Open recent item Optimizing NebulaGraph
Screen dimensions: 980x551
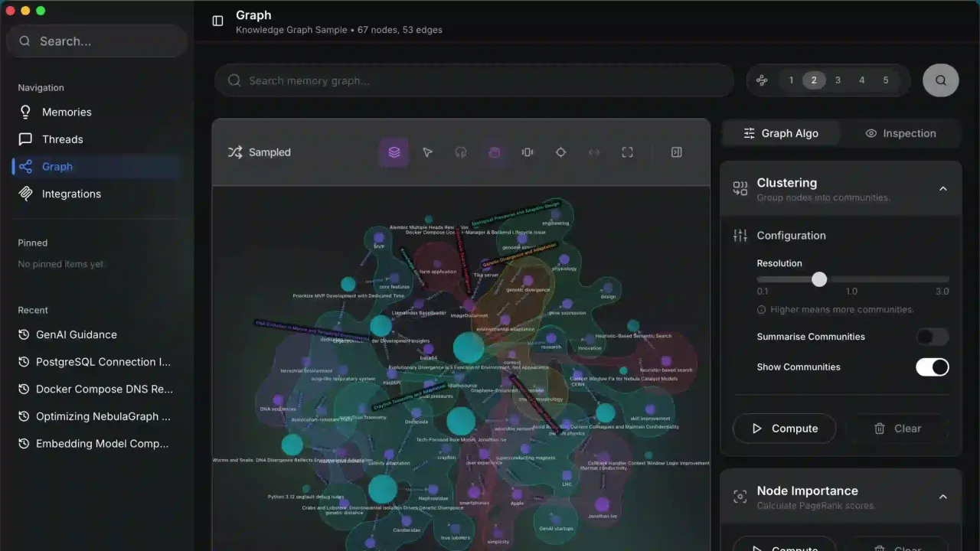[96, 416]
